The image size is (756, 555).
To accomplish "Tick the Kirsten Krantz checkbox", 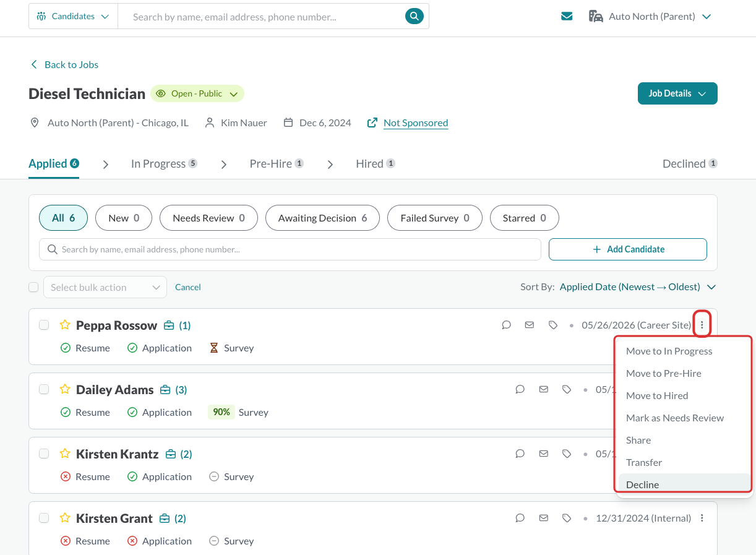I will coord(44,454).
